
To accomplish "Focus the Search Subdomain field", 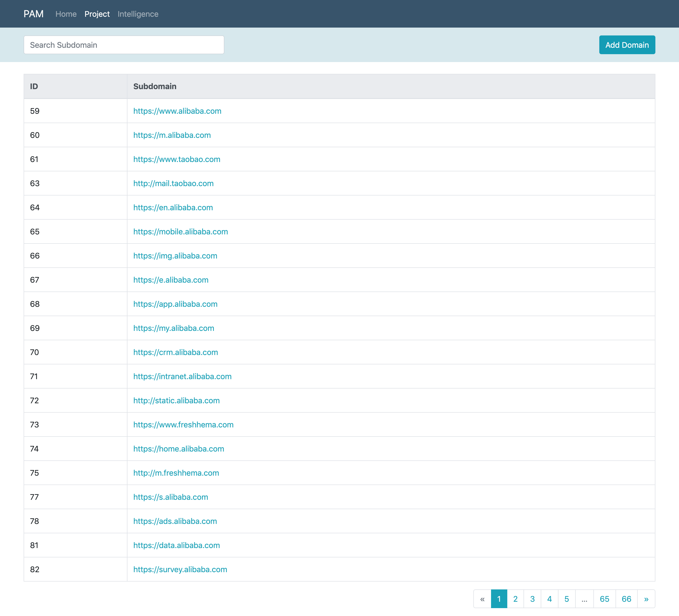I will pos(124,45).
